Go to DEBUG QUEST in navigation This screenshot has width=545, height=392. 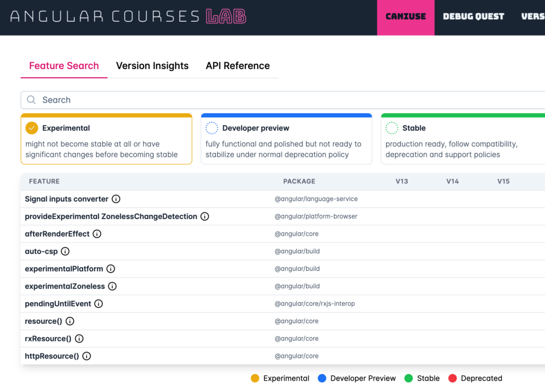pos(473,16)
